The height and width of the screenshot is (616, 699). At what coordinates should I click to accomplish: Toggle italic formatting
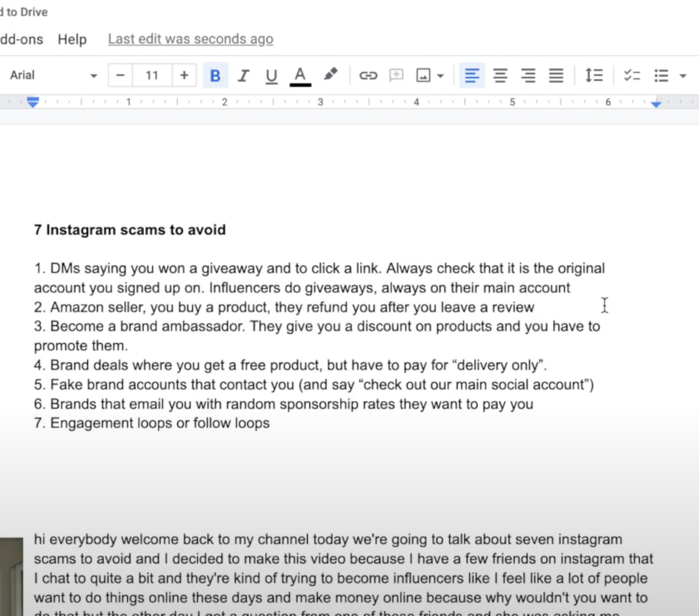click(x=243, y=75)
